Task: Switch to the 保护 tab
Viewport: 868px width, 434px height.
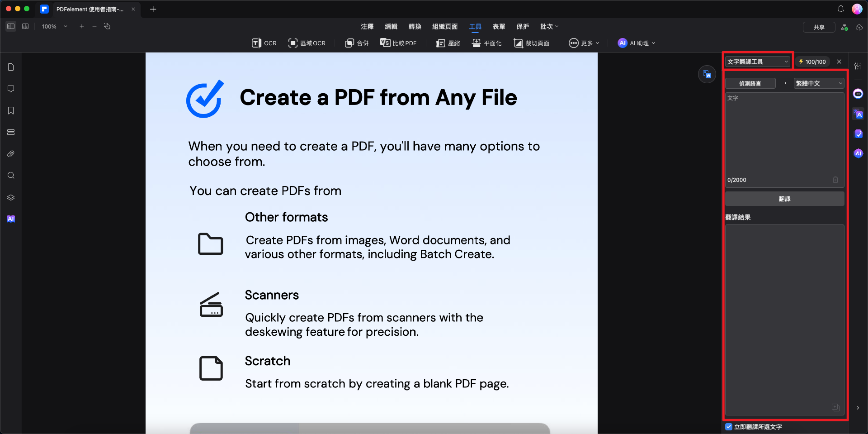Action: coord(523,27)
